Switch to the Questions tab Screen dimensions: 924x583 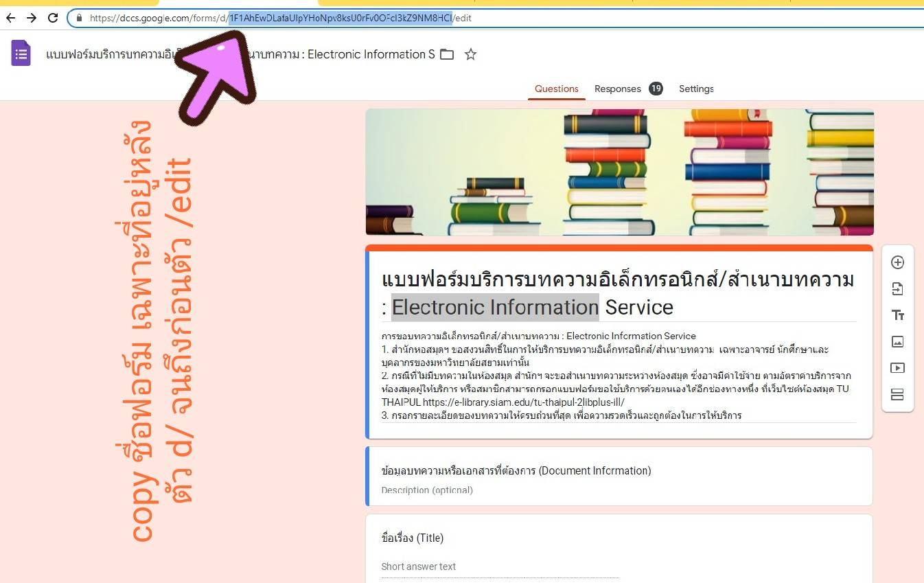tap(556, 89)
